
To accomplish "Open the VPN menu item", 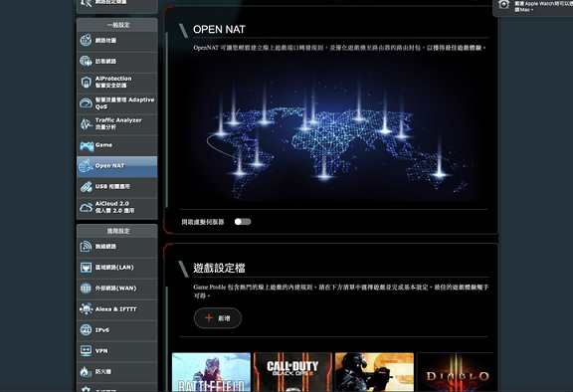I will (x=117, y=351).
